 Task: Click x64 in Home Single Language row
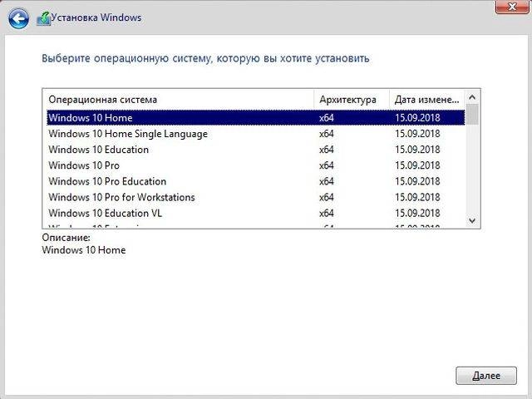pyautogui.click(x=327, y=134)
